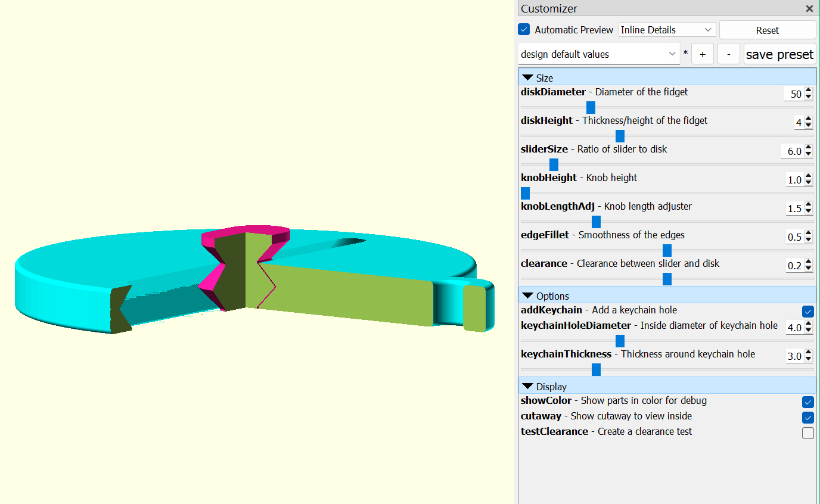Open the Inline Details dropdown
This screenshot has height=504, width=820.
[x=667, y=30]
